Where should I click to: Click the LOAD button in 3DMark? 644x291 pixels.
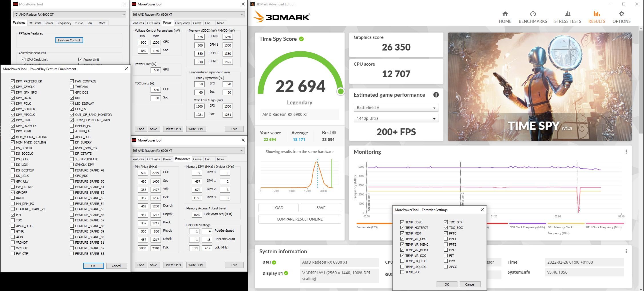278,208
